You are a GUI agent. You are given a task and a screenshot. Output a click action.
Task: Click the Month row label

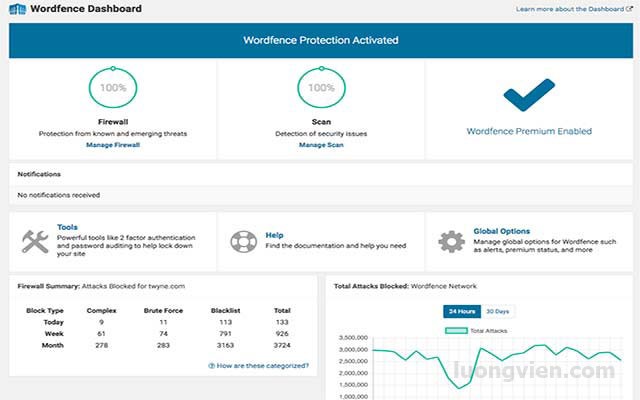53,345
